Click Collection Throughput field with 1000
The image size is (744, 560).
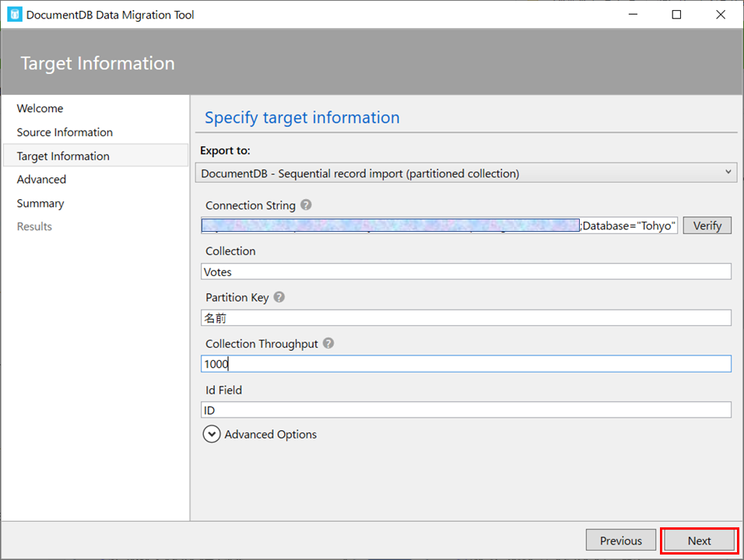pos(466,364)
